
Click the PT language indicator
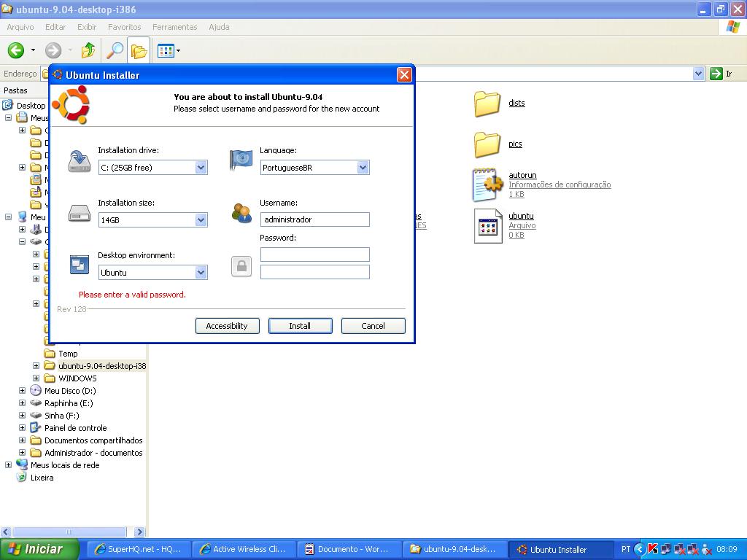pos(626,549)
